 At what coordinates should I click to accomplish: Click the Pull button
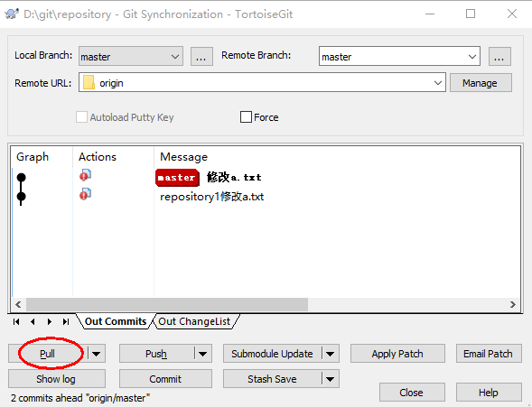(x=48, y=354)
